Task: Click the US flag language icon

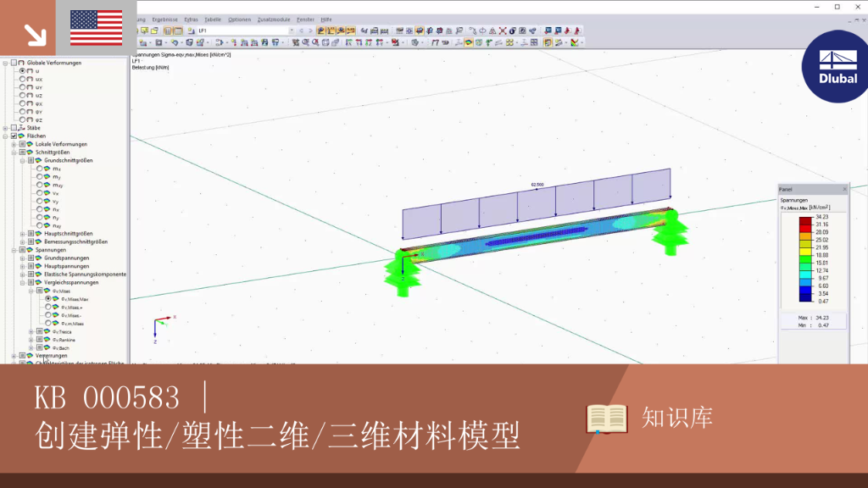Action: click(x=97, y=28)
